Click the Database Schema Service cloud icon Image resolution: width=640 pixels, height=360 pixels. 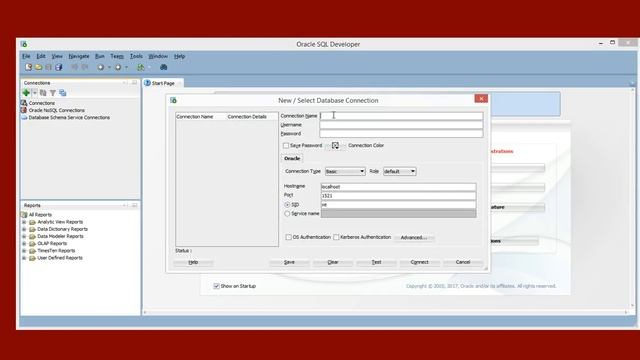click(24, 118)
